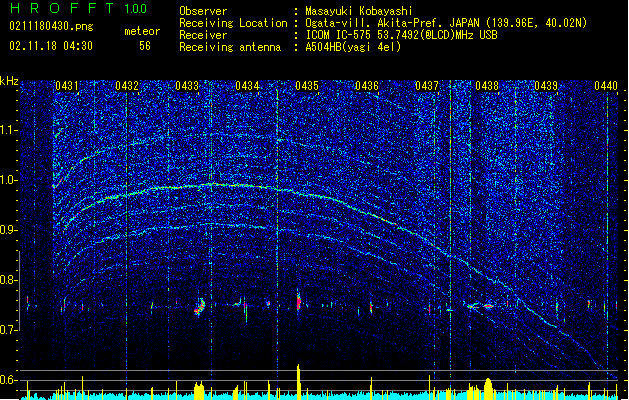Click the 'Observer' field label
629x400 pixels.
click(x=203, y=11)
